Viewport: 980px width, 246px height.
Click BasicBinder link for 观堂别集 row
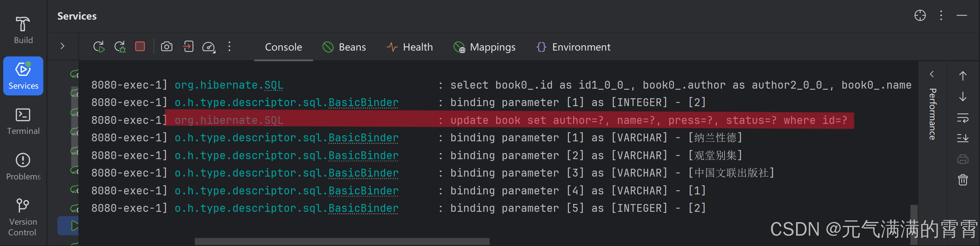tap(363, 156)
